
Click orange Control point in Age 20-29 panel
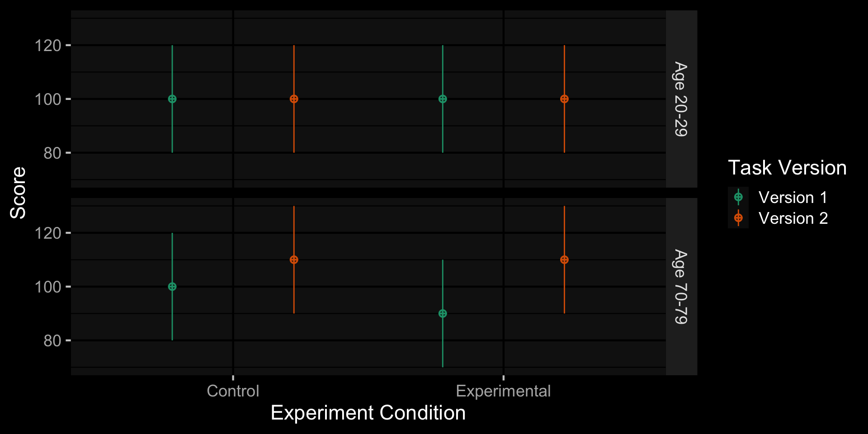tap(294, 99)
